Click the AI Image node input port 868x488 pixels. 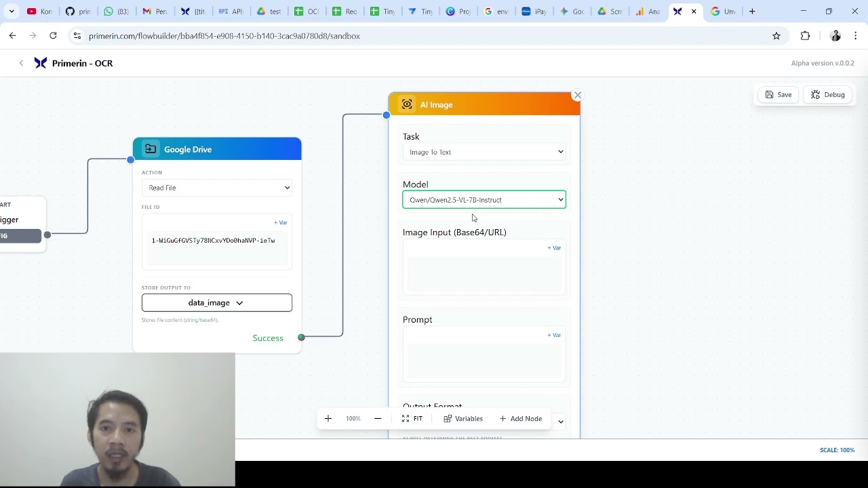[387, 115]
